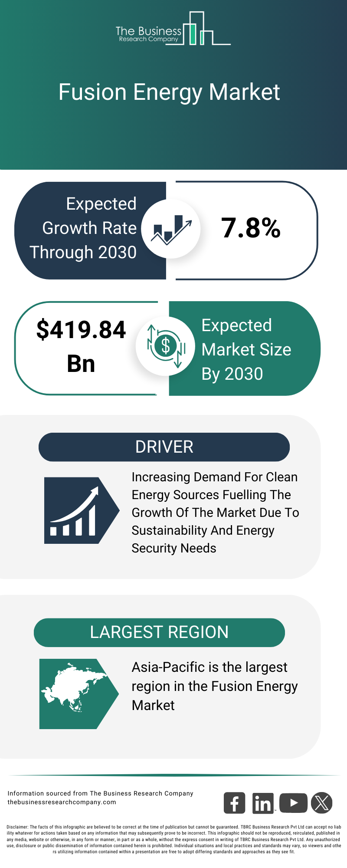Click the Asia-Pacific largest region description

214,686
